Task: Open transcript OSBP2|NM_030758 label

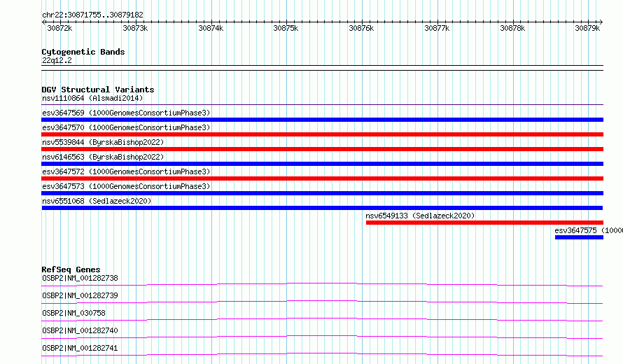Action: 74,313
